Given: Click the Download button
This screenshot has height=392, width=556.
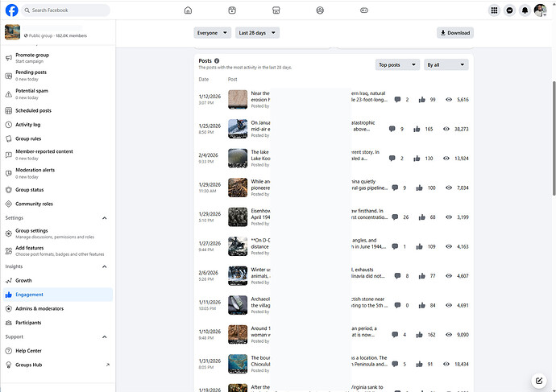Looking at the screenshot, I should (x=455, y=33).
